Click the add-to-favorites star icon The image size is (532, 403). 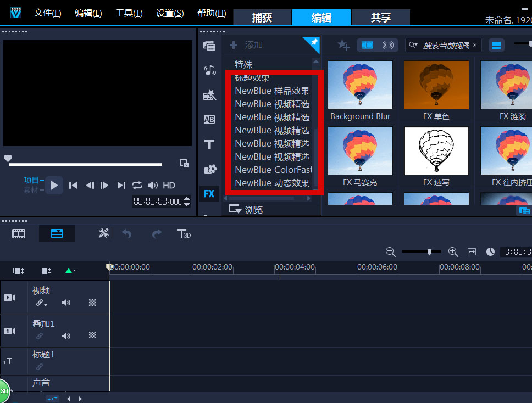(x=343, y=45)
